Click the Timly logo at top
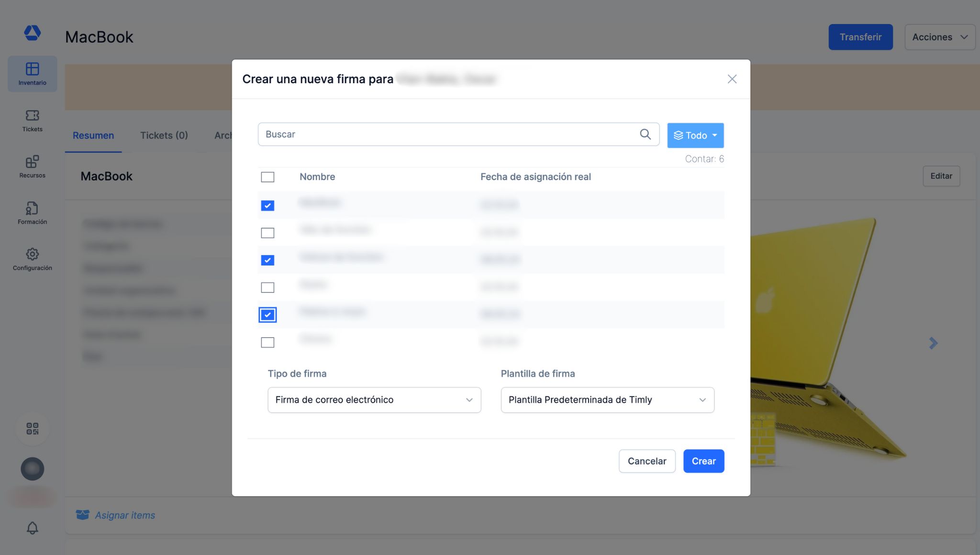This screenshot has width=980, height=555. coord(32,33)
